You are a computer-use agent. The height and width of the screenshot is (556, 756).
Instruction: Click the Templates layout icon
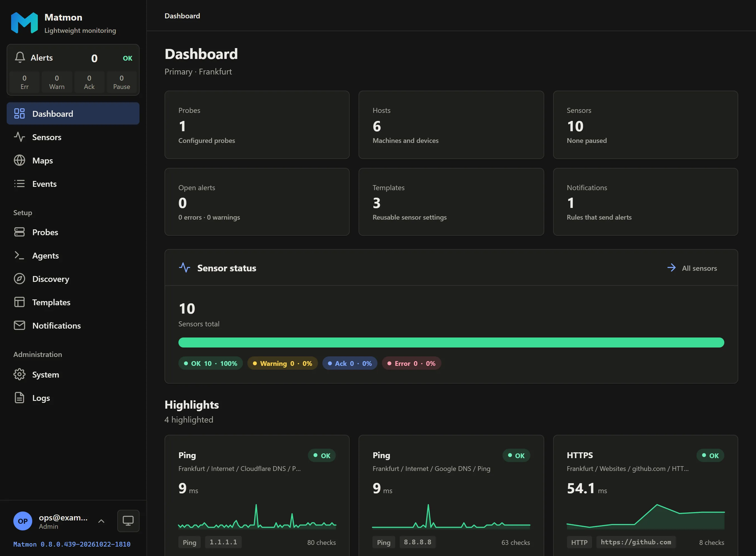point(19,302)
